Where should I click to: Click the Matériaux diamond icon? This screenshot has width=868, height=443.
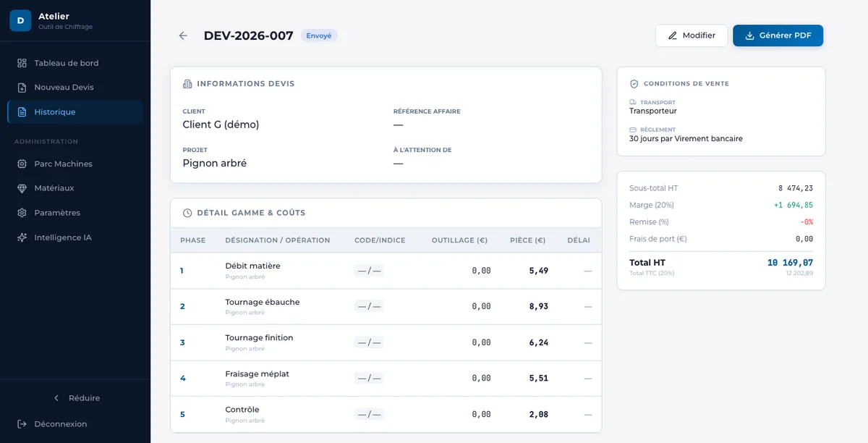click(x=22, y=188)
